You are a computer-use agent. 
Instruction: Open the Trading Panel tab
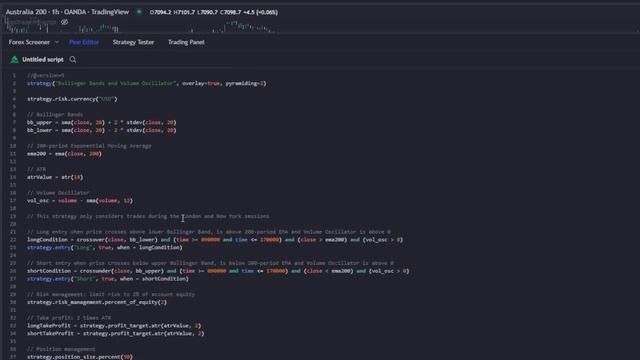click(186, 42)
